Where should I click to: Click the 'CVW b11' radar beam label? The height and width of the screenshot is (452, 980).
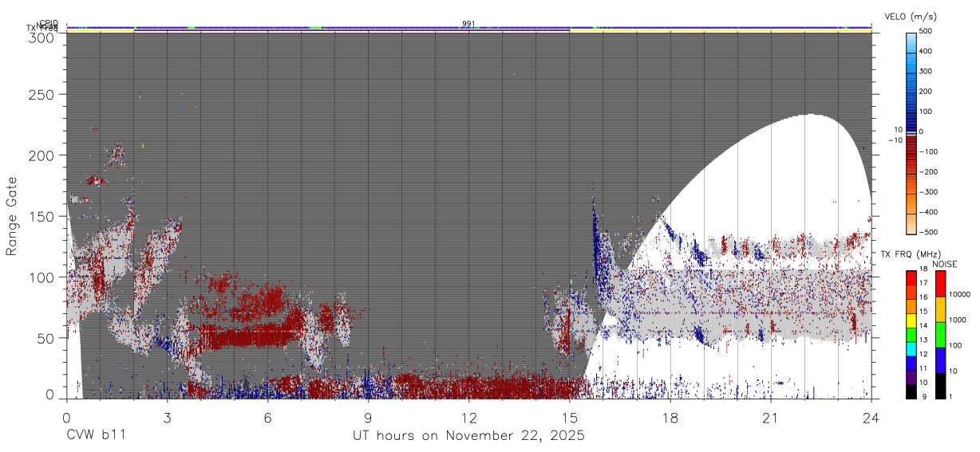click(x=96, y=436)
